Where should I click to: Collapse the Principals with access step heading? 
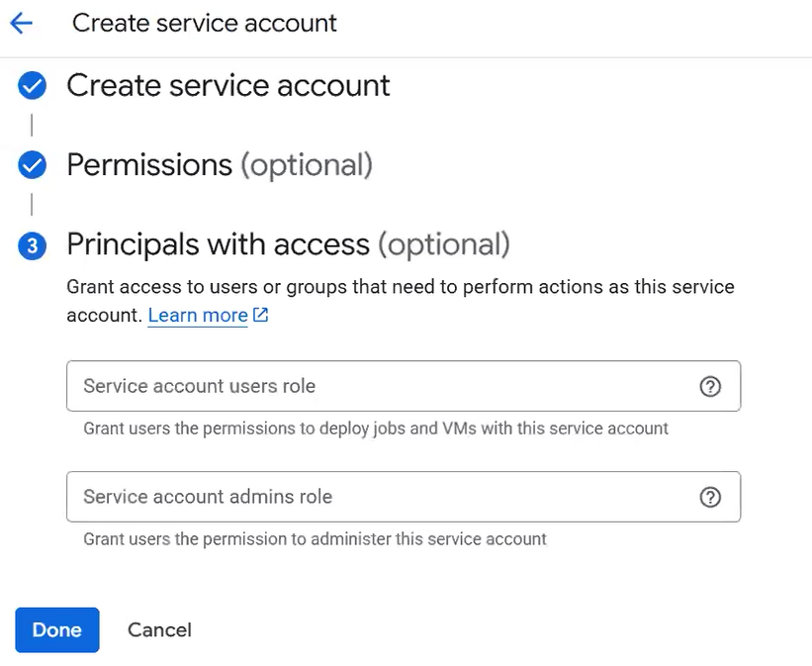coord(287,244)
